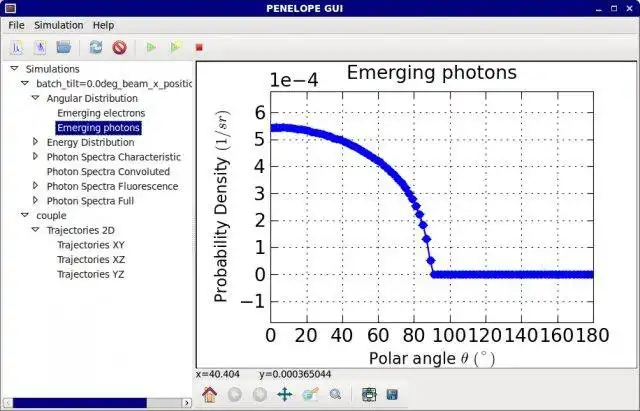Select Trajectories XZ in the tree
This screenshot has width=640, height=411.
coord(91,260)
